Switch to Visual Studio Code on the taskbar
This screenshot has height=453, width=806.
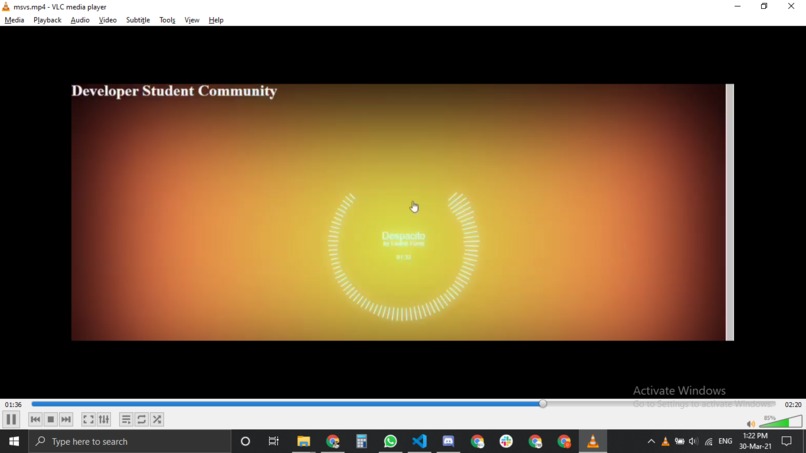(419, 441)
